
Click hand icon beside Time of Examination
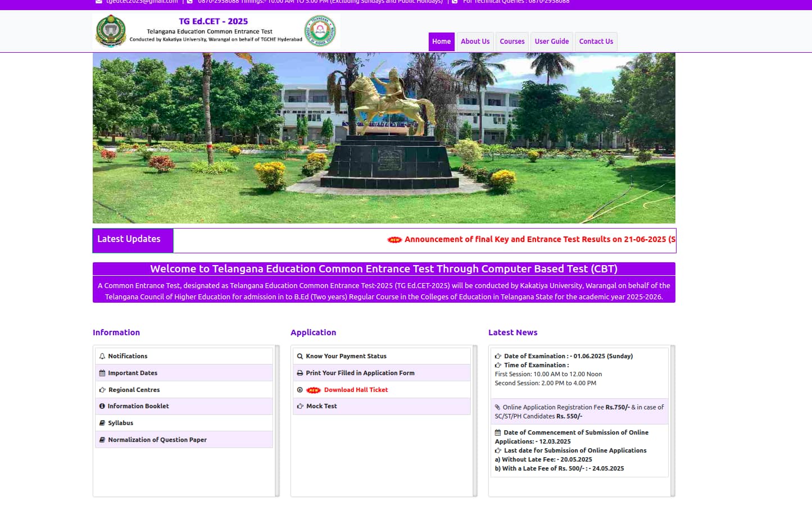point(498,365)
